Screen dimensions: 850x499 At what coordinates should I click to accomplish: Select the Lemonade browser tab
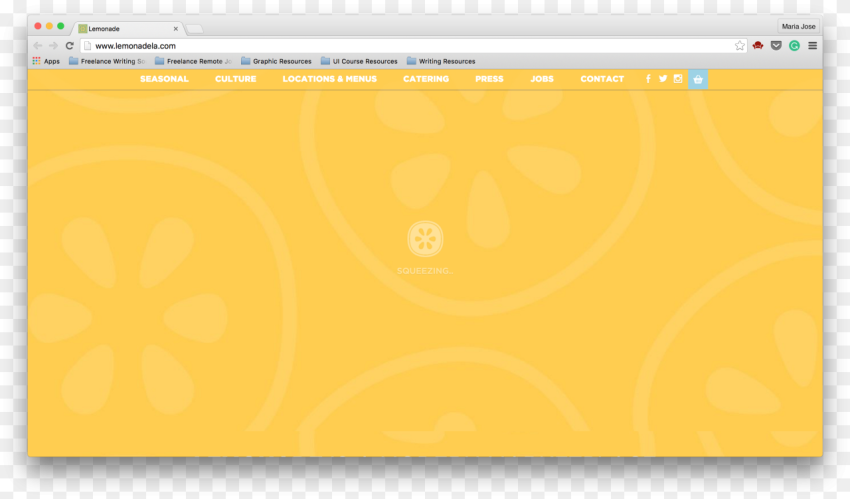[127, 29]
